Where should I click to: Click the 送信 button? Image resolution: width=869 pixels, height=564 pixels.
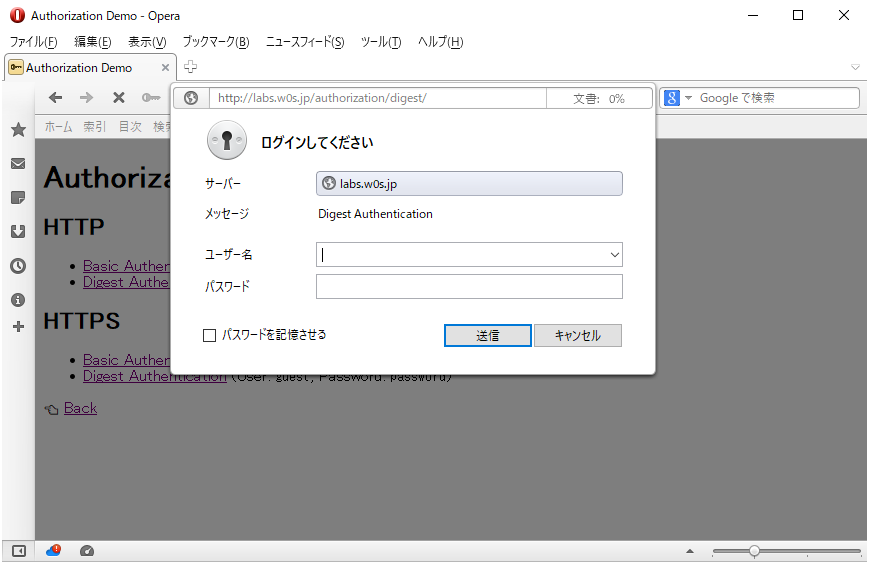point(487,336)
